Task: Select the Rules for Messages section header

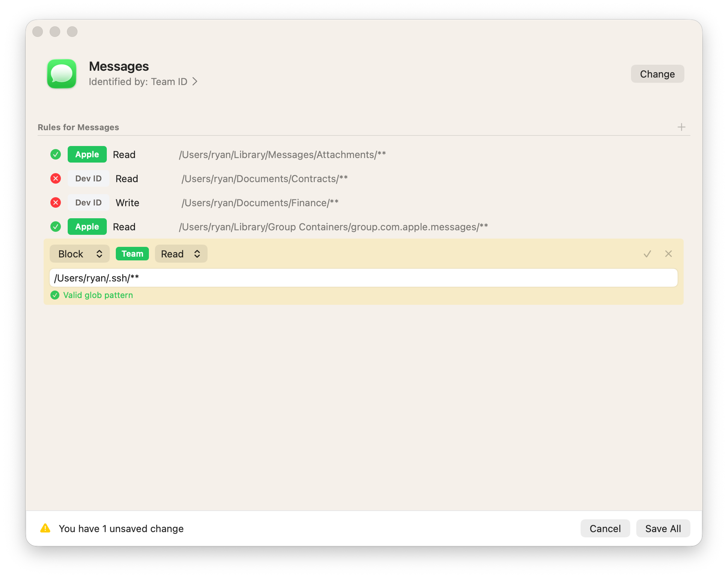Action: (78, 127)
